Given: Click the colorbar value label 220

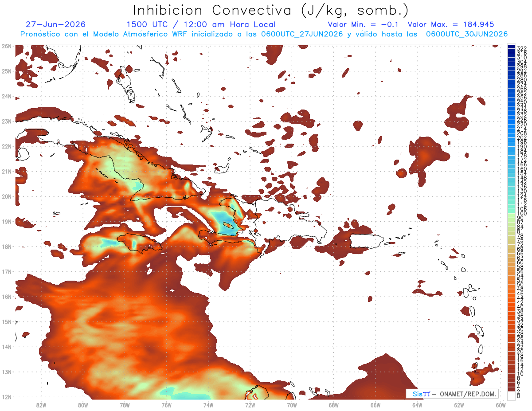Looking at the screenshot, I should [x=522, y=124].
